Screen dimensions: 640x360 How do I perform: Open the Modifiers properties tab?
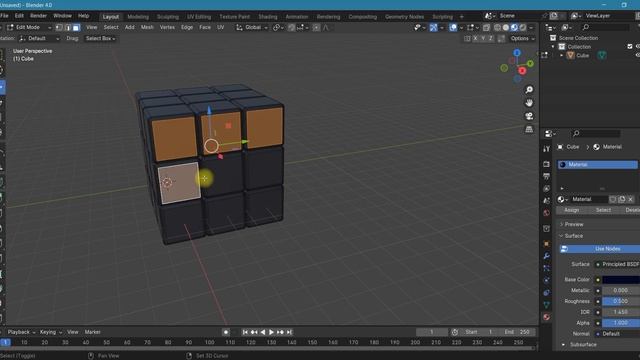(546, 256)
